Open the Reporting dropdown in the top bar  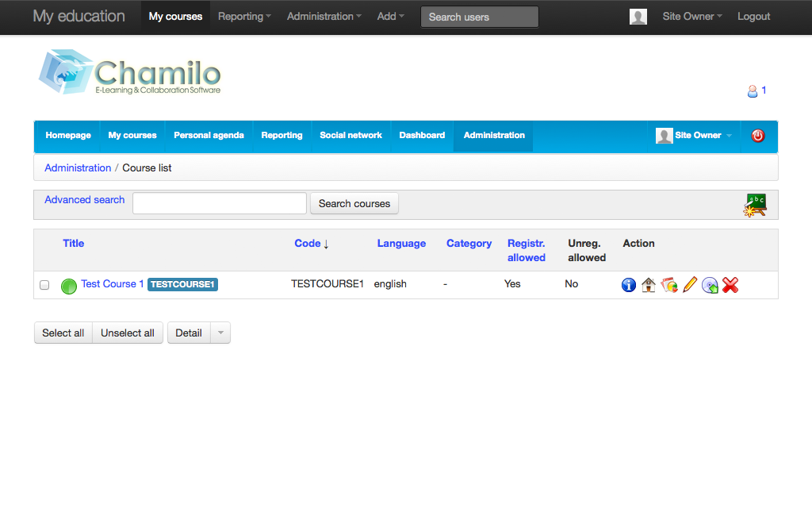(x=244, y=17)
